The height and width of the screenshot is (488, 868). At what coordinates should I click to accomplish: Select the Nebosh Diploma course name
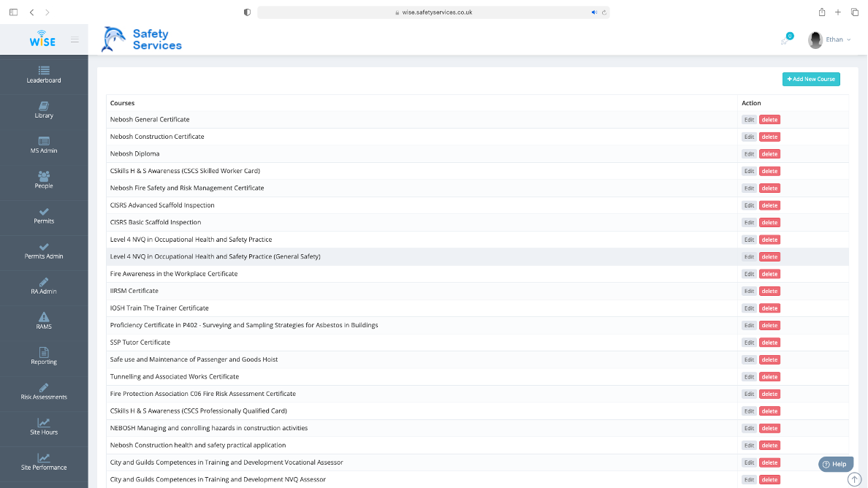134,154
